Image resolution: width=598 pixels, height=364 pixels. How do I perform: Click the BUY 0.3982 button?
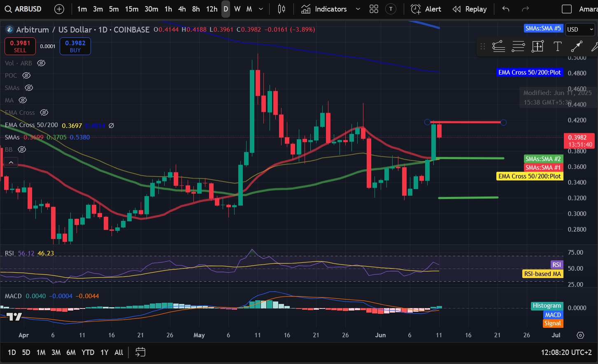tap(75, 46)
